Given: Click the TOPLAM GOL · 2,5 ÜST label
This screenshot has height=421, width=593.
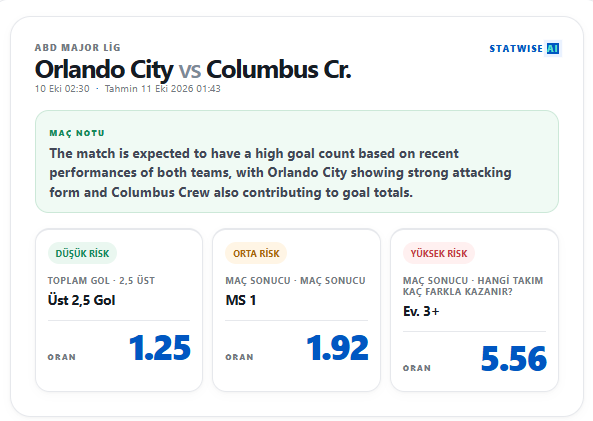Looking at the screenshot, I should coord(101,281).
